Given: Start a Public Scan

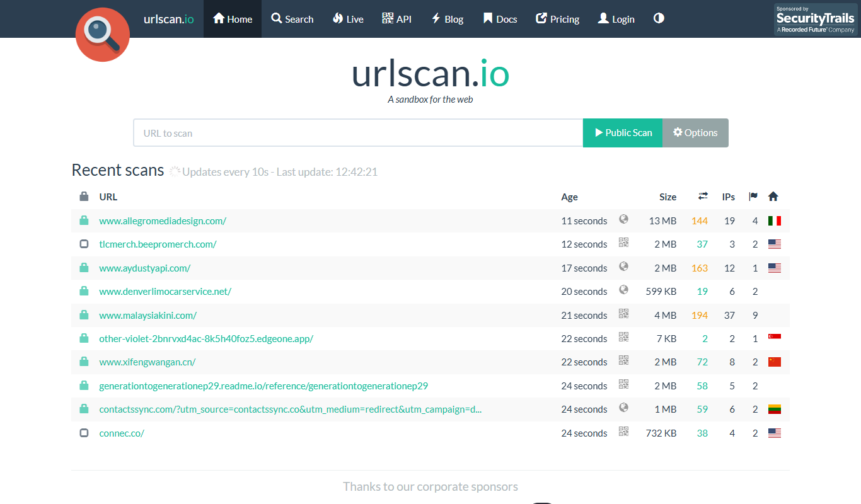Looking at the screenshot, I should click(x=623, y=133).
